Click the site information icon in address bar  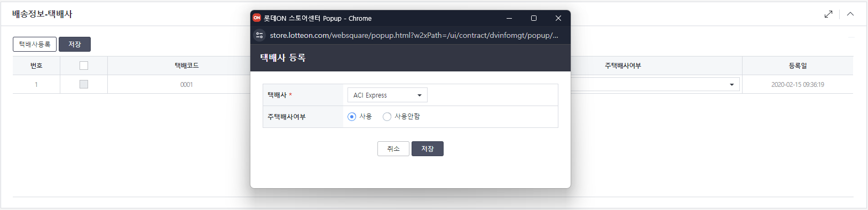tap(259, 35)
